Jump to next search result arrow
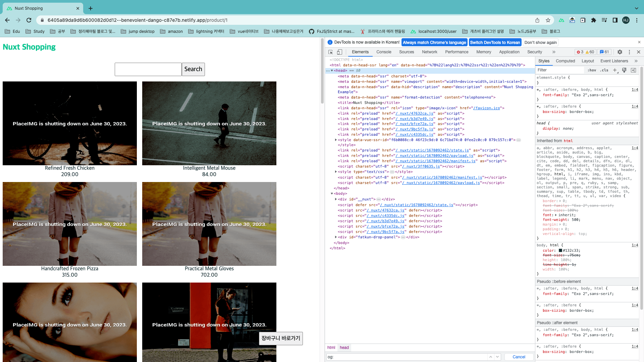 pyautogui.click(x=498, y=357)
